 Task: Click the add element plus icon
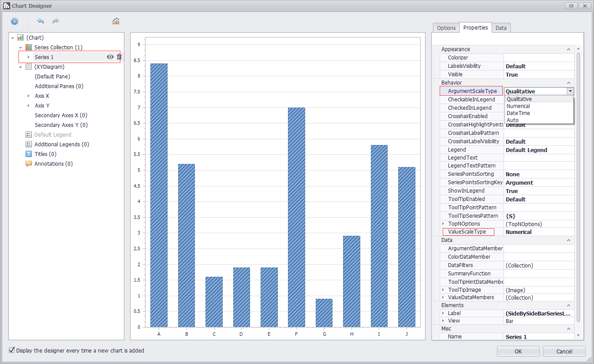[x=15, y=21]
